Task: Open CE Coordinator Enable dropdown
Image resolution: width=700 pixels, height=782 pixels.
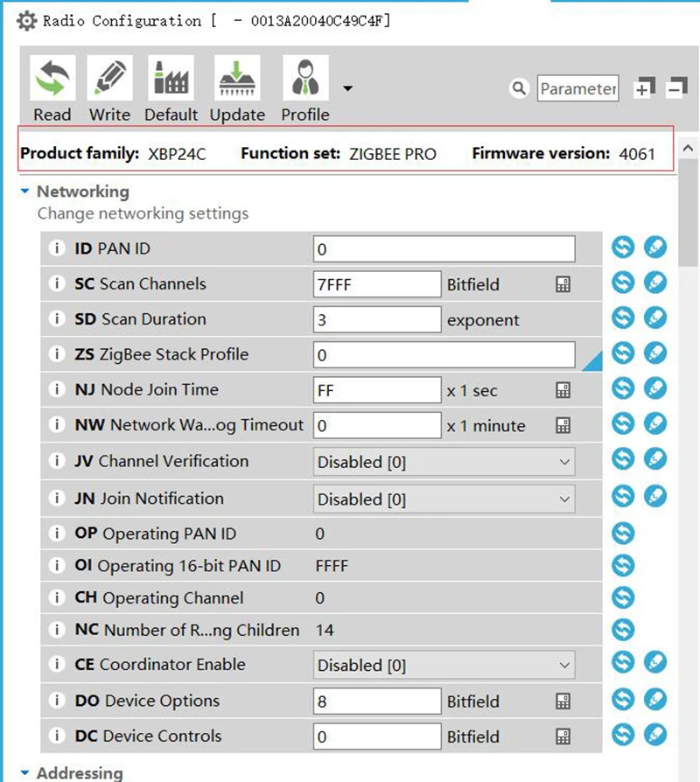Action: (x=444, y=665)
